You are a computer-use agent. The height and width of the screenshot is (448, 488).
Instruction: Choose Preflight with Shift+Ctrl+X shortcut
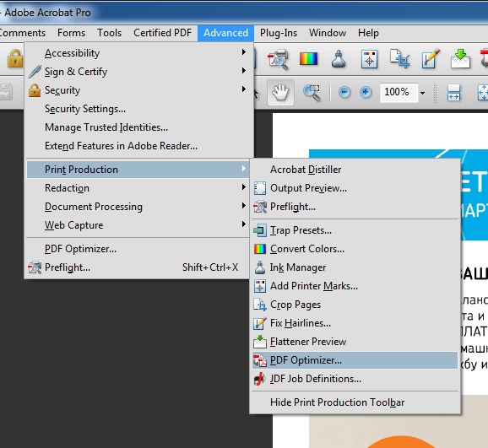pos(138,267)
